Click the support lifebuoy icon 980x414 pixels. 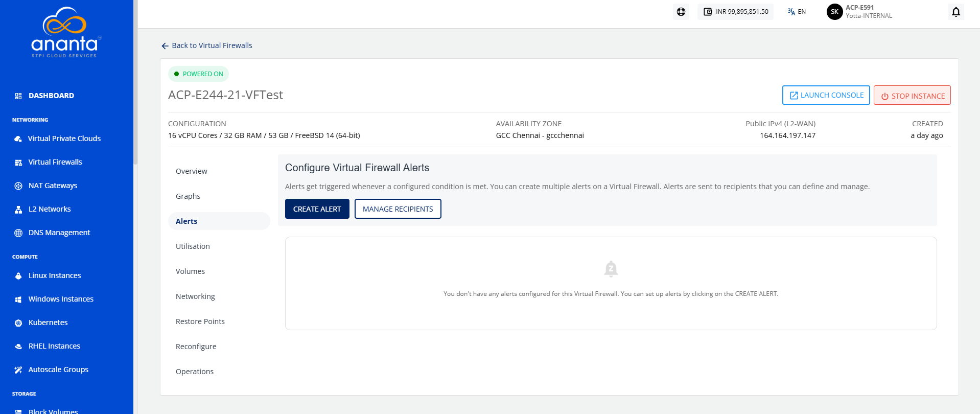pyautogui.click(x=681, y=12)
